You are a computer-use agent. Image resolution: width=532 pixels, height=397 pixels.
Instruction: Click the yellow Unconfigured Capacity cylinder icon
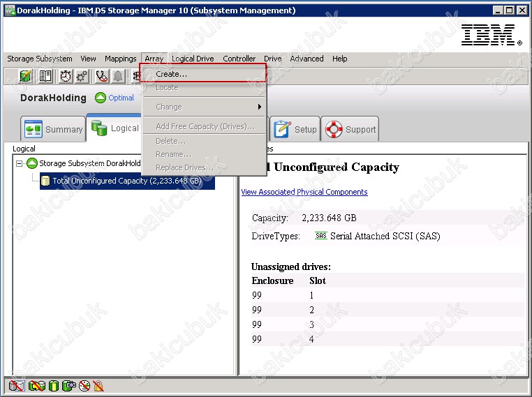45,181
